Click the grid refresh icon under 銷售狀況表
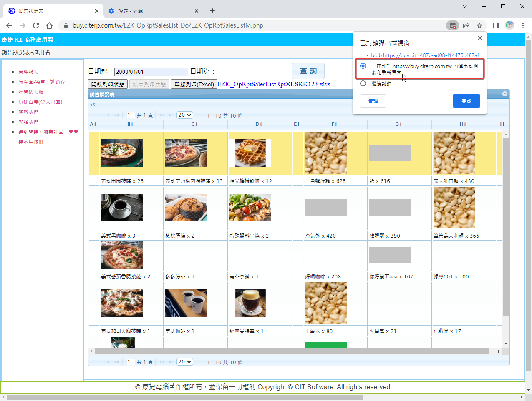Screen dimensions: 532x401 click(x=93, y=105)
